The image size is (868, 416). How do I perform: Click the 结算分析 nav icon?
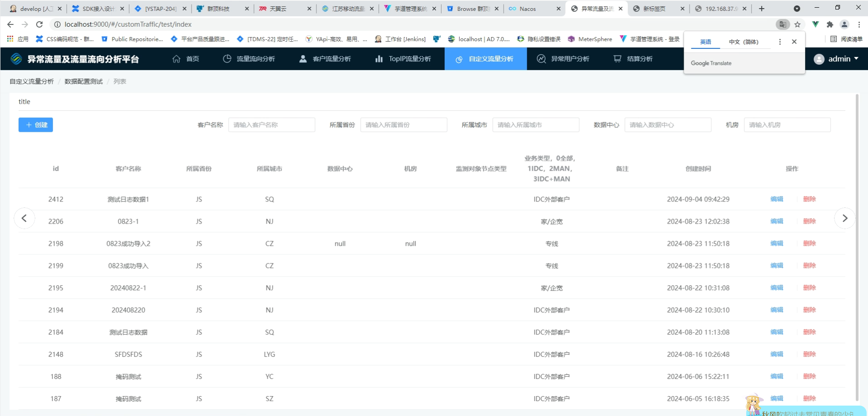pyautogui.click(x=617, y=59)
